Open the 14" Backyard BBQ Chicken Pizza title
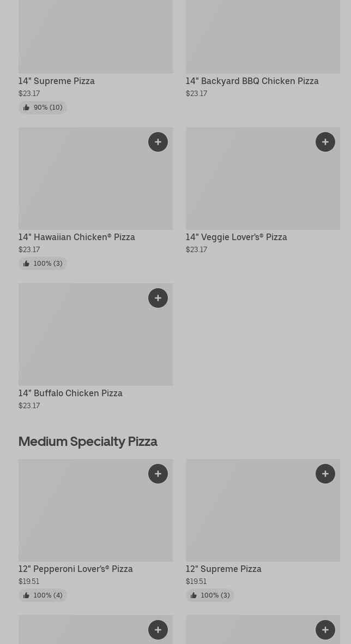Image resolution: width=351 pixels, height=644 pixels. (x=252, y=81)
